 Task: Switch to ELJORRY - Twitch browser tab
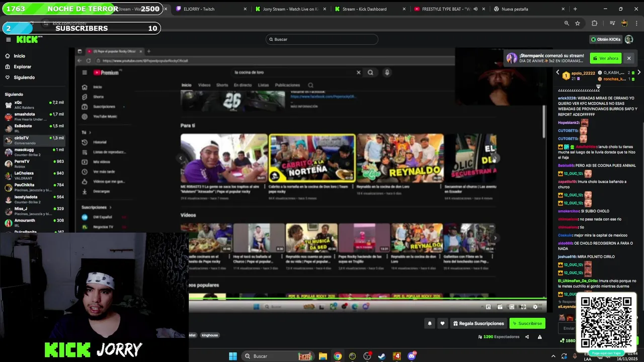[x=211, y=9]
